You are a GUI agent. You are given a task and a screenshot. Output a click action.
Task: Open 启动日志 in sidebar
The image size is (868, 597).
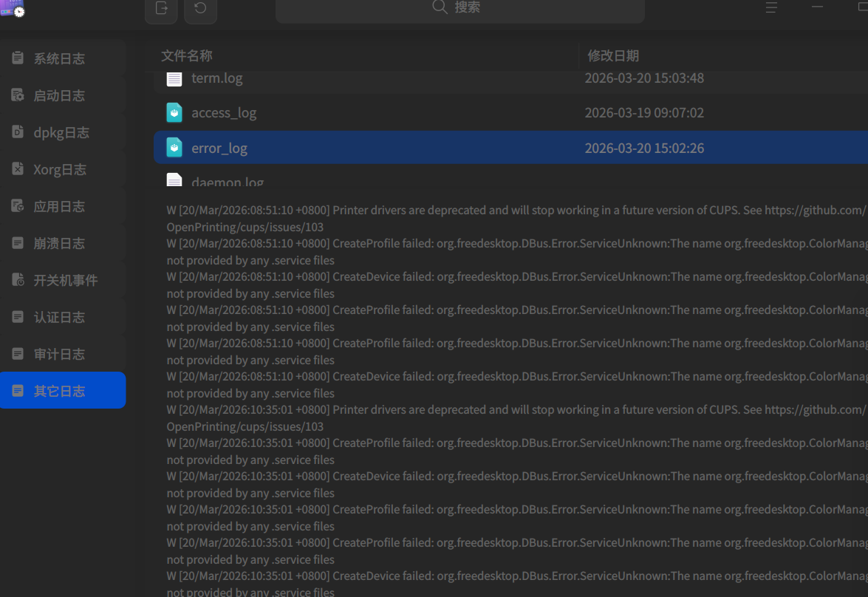pos(63,95)
